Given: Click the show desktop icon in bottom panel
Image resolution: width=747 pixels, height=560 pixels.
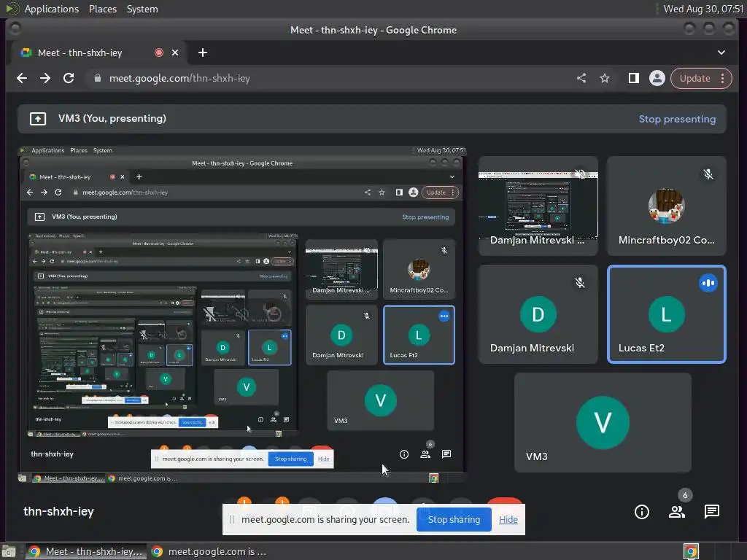Looking at the screenshot, I should [9, 551].
